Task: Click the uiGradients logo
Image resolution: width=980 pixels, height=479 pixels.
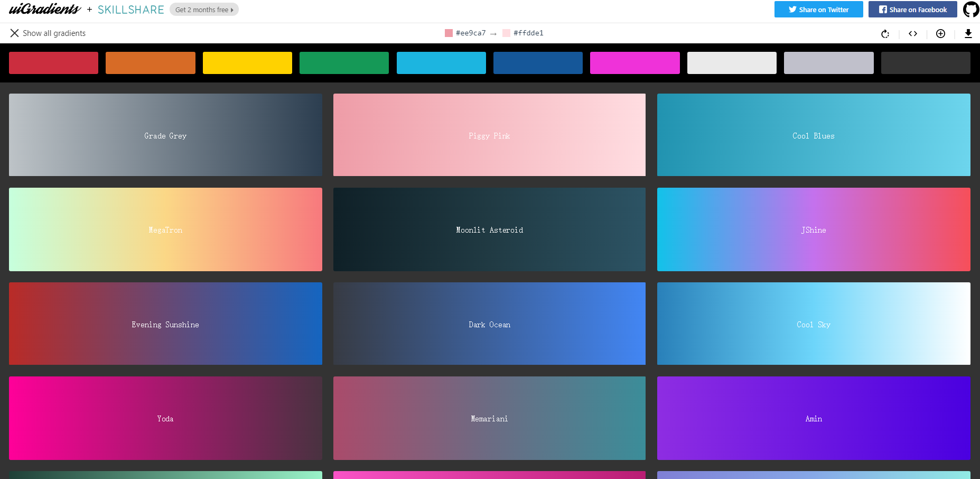Action: tap(45, 10)
